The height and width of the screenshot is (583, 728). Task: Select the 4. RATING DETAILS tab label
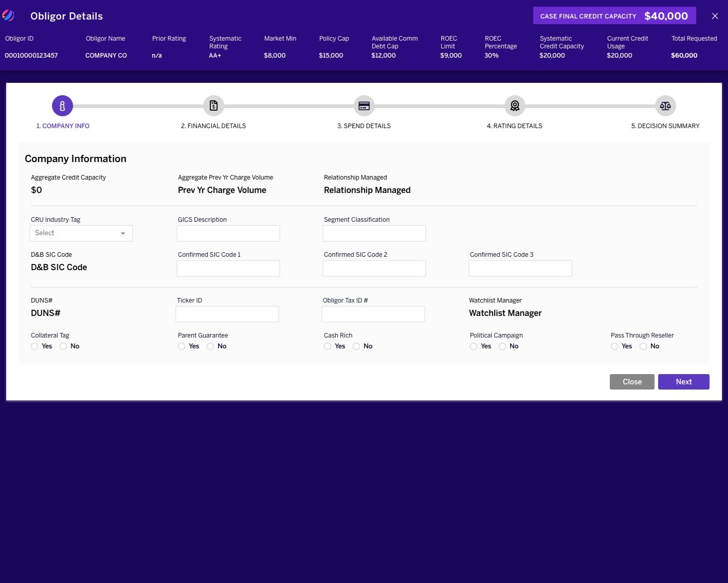(515, 126)
